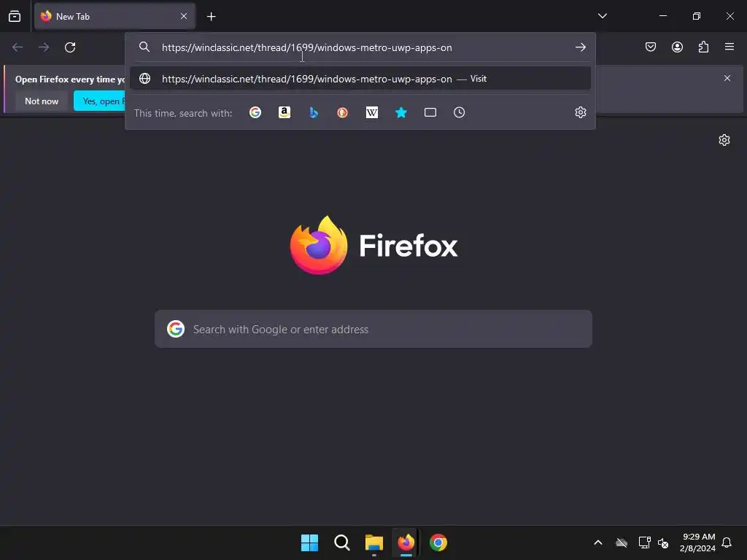Open the notifications bell in taskbar

(727, 542)
